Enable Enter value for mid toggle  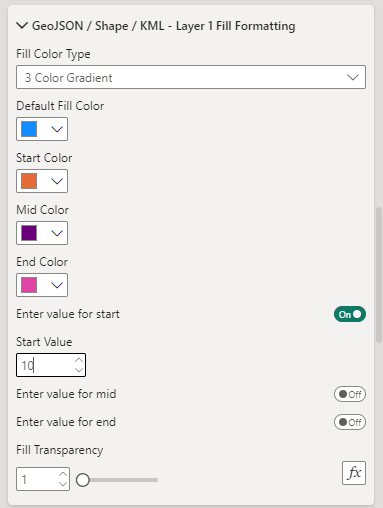350,394
